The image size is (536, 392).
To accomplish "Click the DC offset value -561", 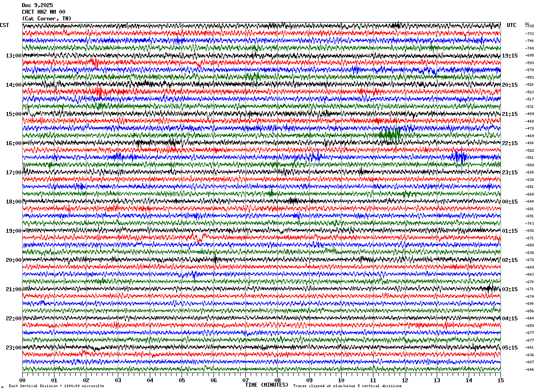I will (529, 158).
